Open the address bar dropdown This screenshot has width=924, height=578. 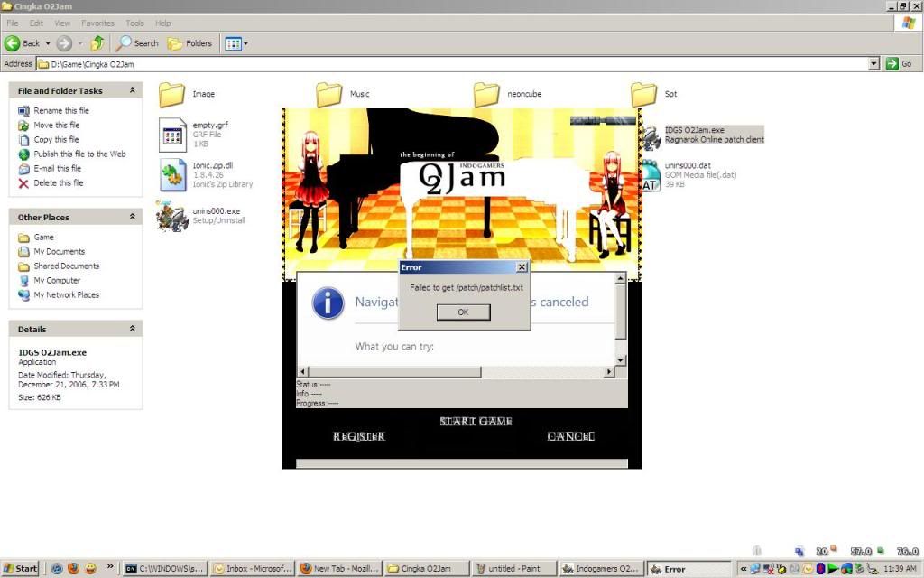873,64
